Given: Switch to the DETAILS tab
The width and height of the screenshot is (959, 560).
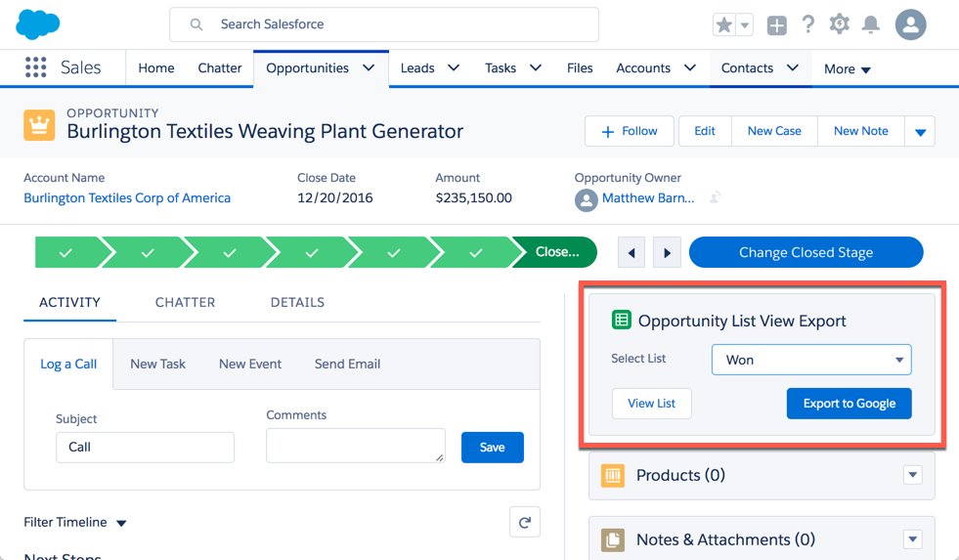Looking at the screenshot, I should click(297, 302).
